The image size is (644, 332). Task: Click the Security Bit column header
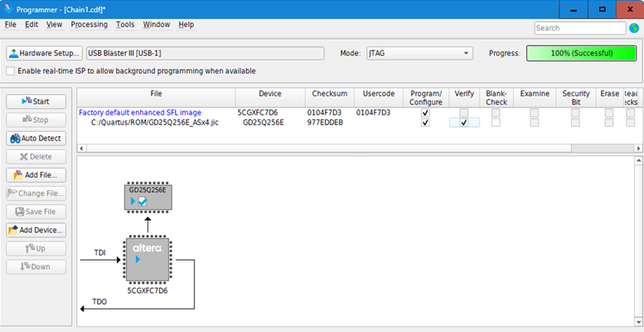(x=576, y=98)
